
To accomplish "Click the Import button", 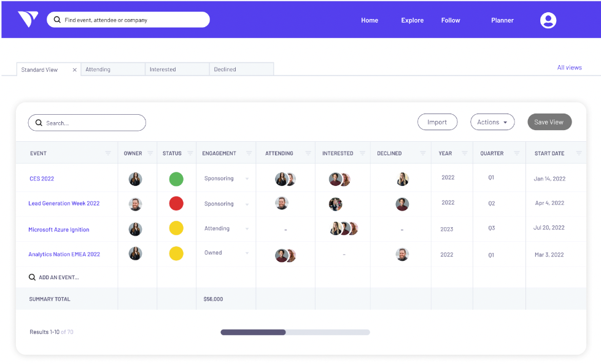I will tap(437, 122).
